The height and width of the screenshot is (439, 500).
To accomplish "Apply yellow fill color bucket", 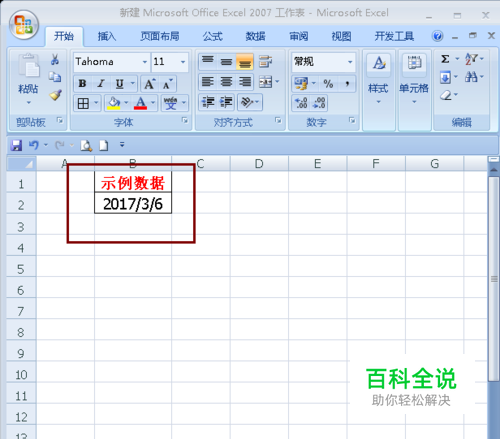I will (x=114, y=103).
